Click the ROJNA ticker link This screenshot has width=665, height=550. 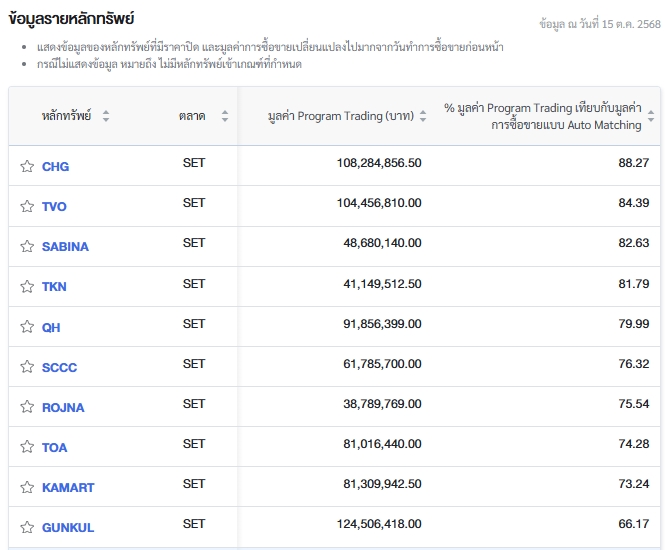pyautogui.click(x=63, y=407)
